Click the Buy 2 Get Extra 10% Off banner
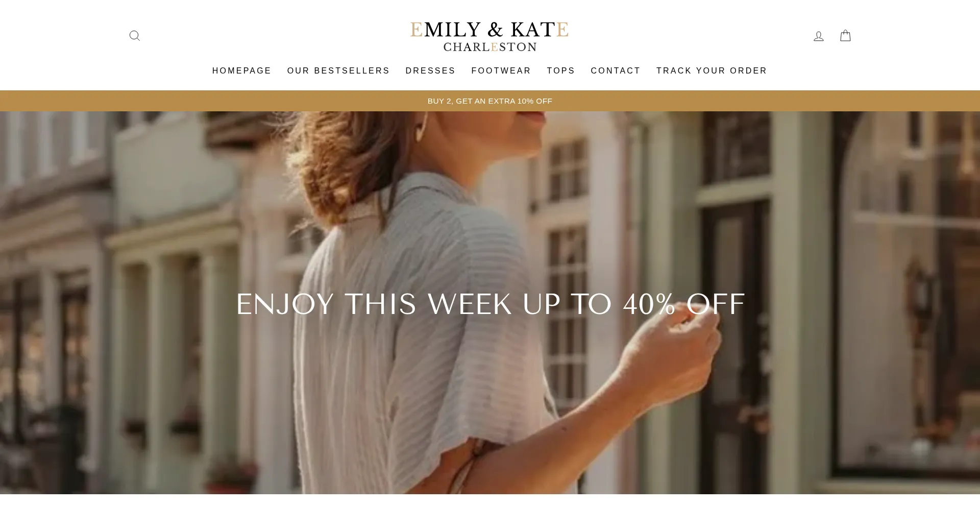The width and height of the screenshot is (980, 507). [490, 101]
